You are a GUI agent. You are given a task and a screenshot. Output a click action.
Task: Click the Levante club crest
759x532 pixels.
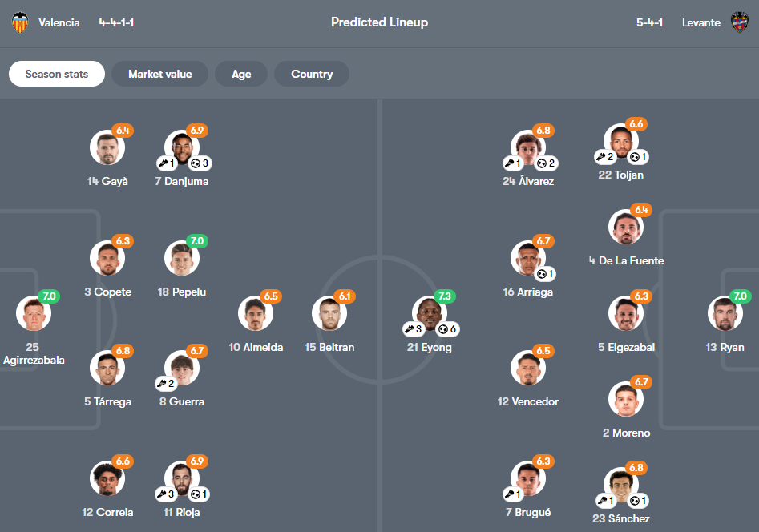tap(739, 22)
